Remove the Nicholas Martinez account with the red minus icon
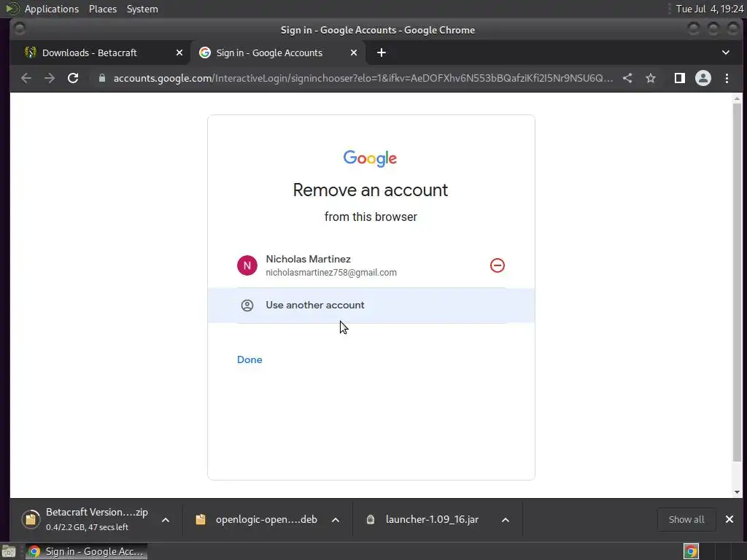Image resolution: width=747 pixels, height=560 pixels. [497, 265]
